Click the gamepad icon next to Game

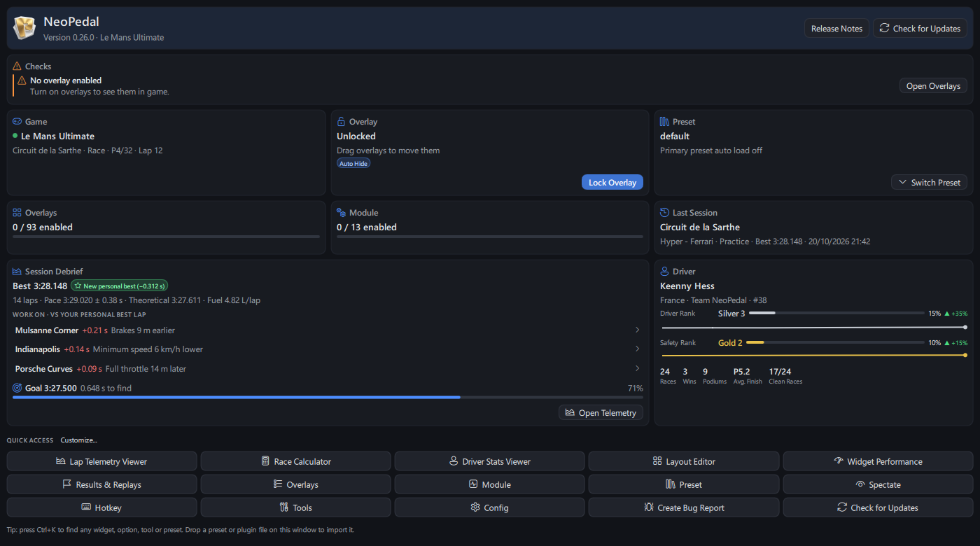point(17,121)
